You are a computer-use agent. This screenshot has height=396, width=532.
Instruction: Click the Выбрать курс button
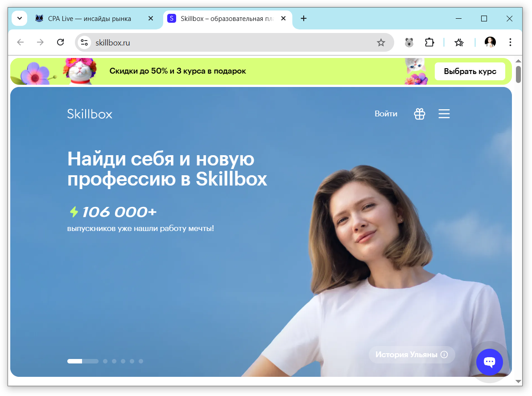pos(470,71)
